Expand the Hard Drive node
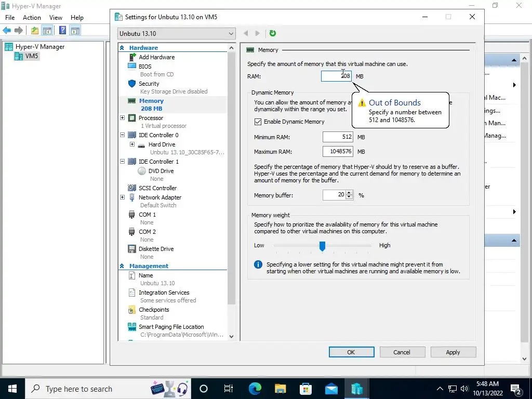The width and height of the screenshot is (532, 399). [x=132, y=144]
